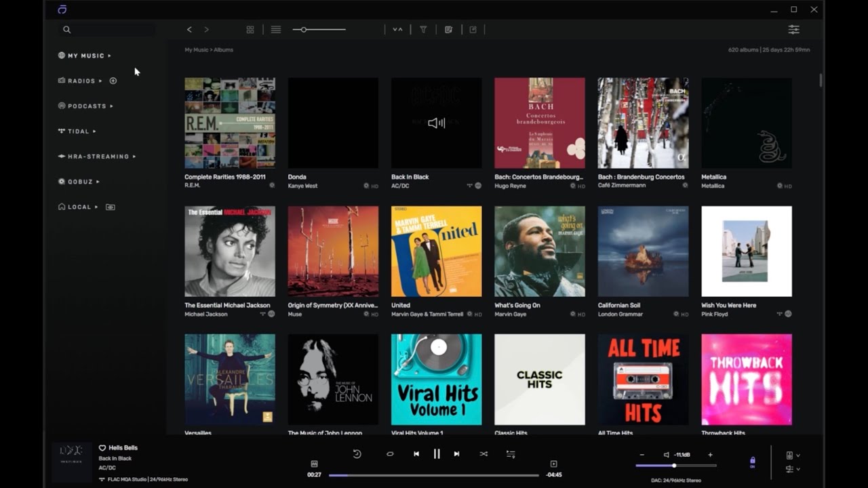Viewport: 868px width, 488px height.
Task: Pause playback
Action: click(437, 454)
